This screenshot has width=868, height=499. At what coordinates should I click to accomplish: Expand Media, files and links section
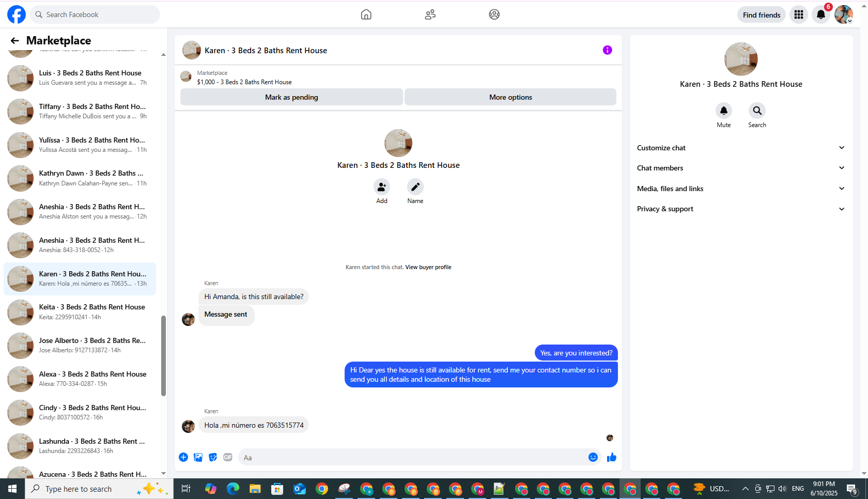tap(740, 189)
